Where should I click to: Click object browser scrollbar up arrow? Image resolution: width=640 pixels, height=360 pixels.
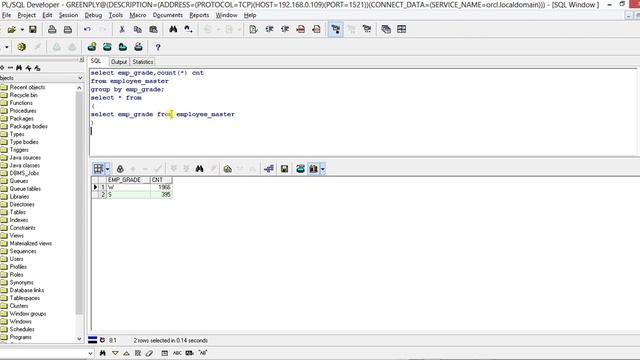click(x=80, y=87)
